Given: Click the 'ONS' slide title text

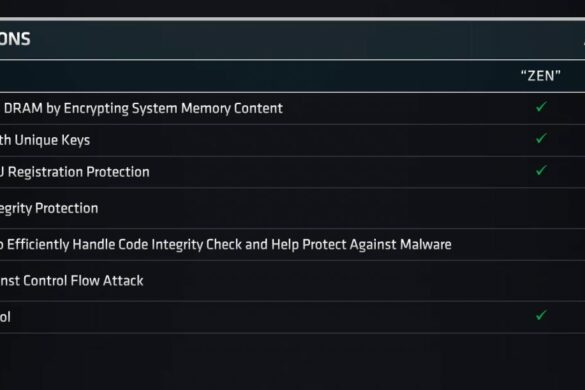Looking at the screenshot, I should pos(15,39).
